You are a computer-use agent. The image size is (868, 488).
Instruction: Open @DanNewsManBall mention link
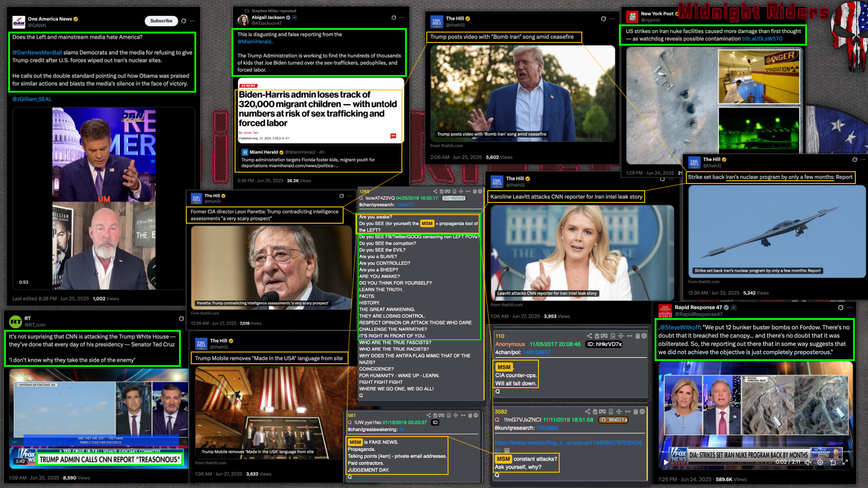pyautogui.click(x=37, y=52)
